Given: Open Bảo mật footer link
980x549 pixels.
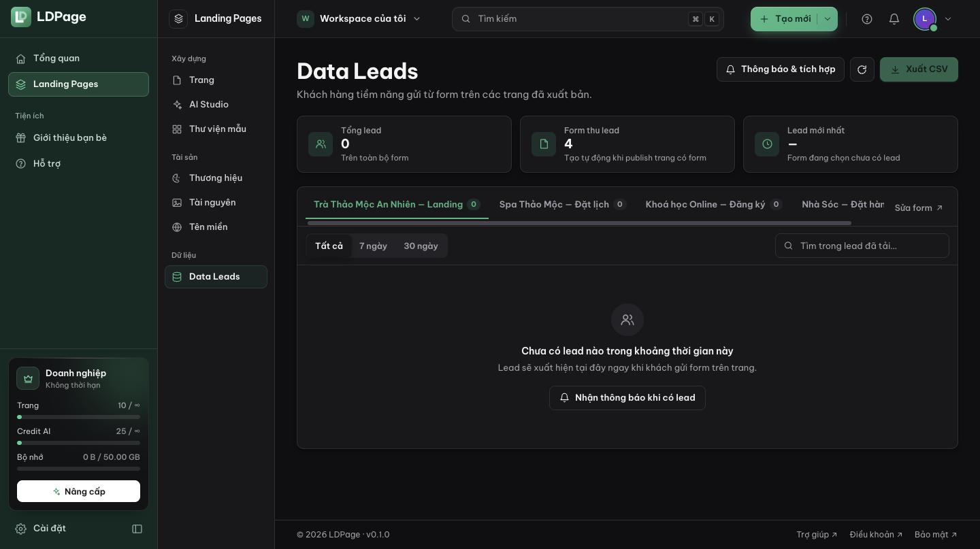Looking at the screenshot, I should click(936, 535).
